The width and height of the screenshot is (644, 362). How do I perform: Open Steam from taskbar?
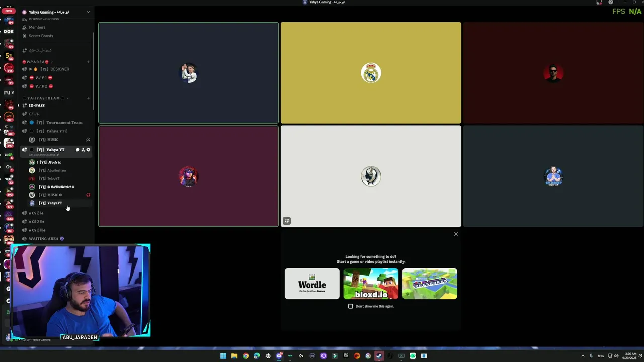379,356
